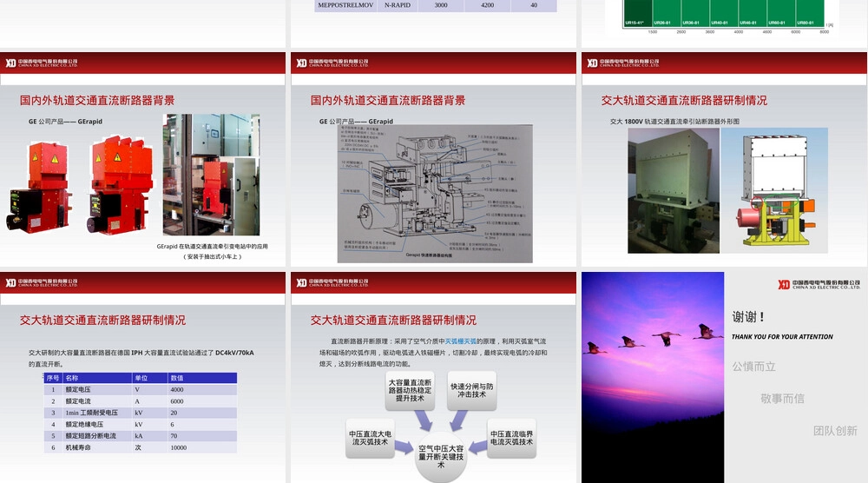Open the partial slide with the MEPPOSTRELMOV table row
Viewport: 868px width, 483px height.
(433, 23)
